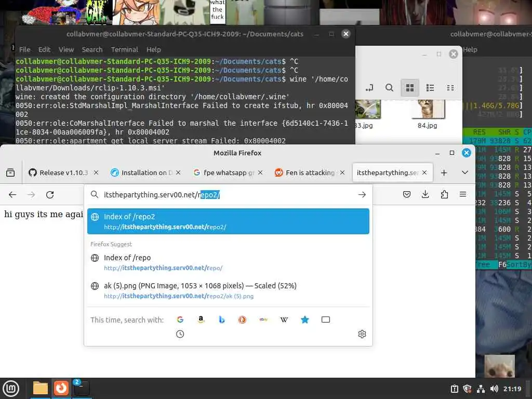Image resolution: width=532 pixels, height=399 pixels.
Task: Close the itsthepartything.ser tab
Action: coord(424,172)
